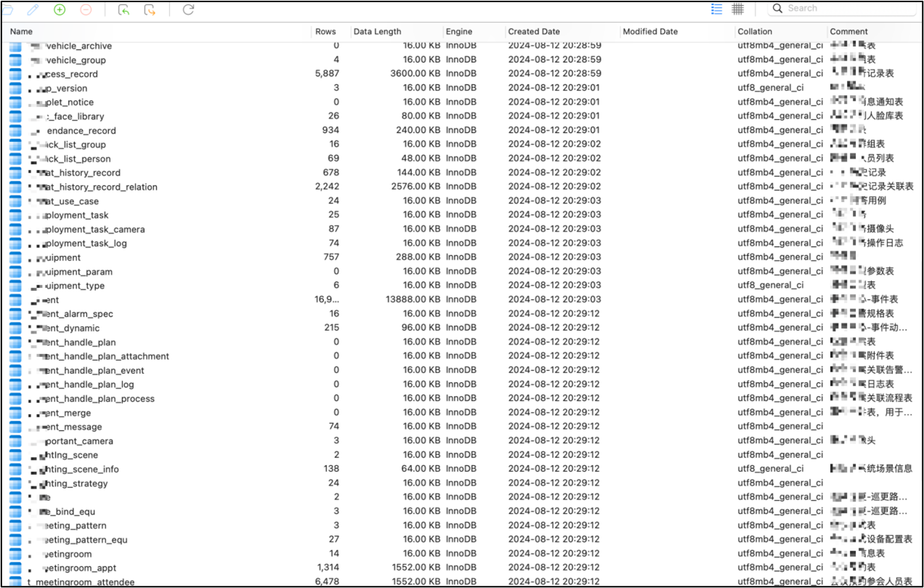924x588 pixels.
Task: Click the Import Wizard icon with green arrow
Action: point(123,9)
